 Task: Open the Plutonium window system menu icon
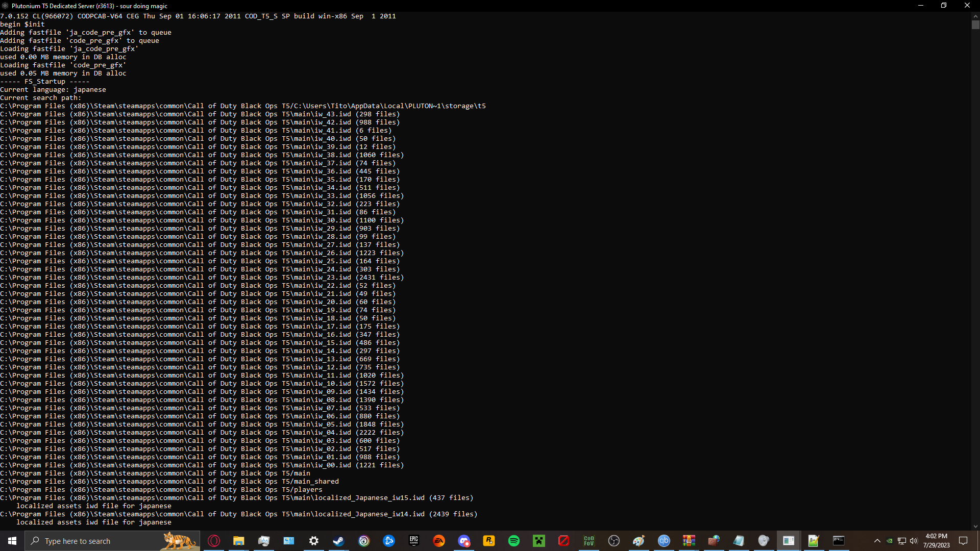(6, 6)
